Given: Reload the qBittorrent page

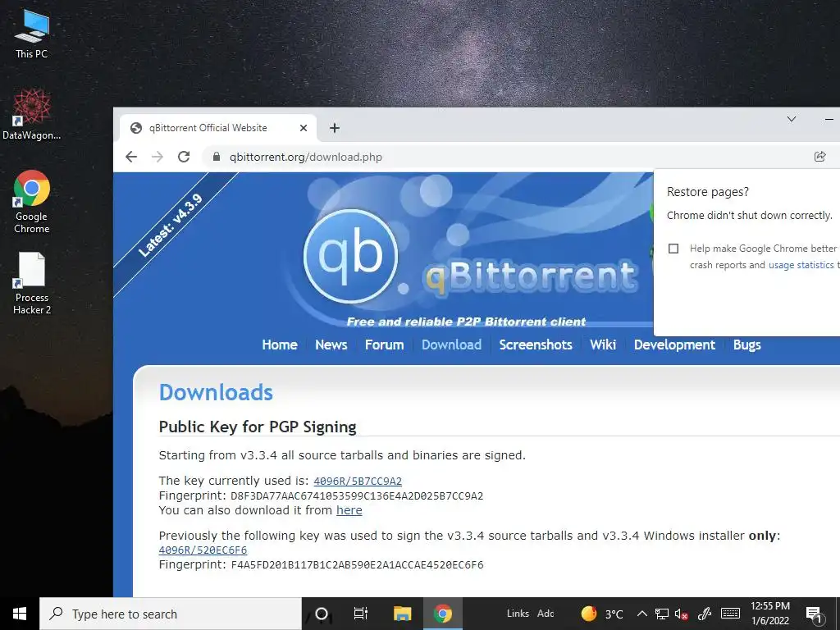Looking at the screenshot, I should coord(184,157).
